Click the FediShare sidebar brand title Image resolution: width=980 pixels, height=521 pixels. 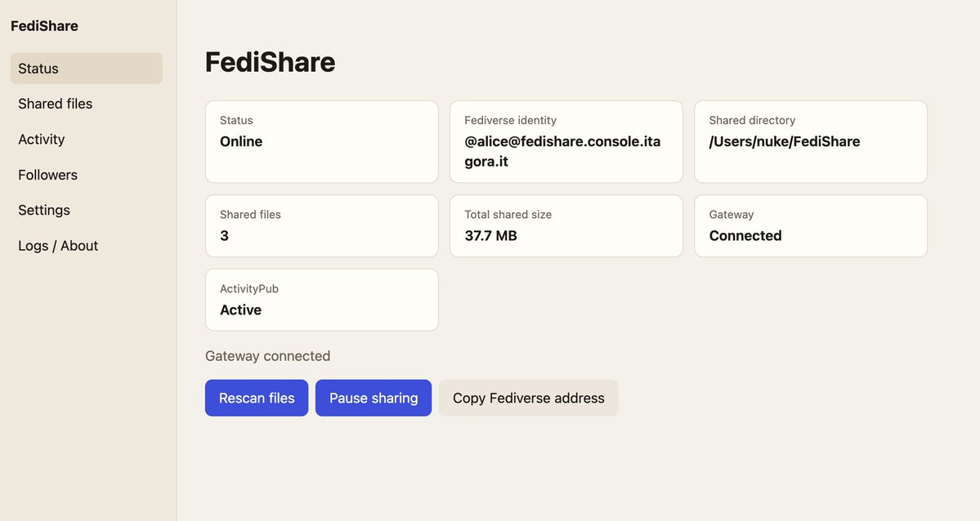[x=44, y=25]
